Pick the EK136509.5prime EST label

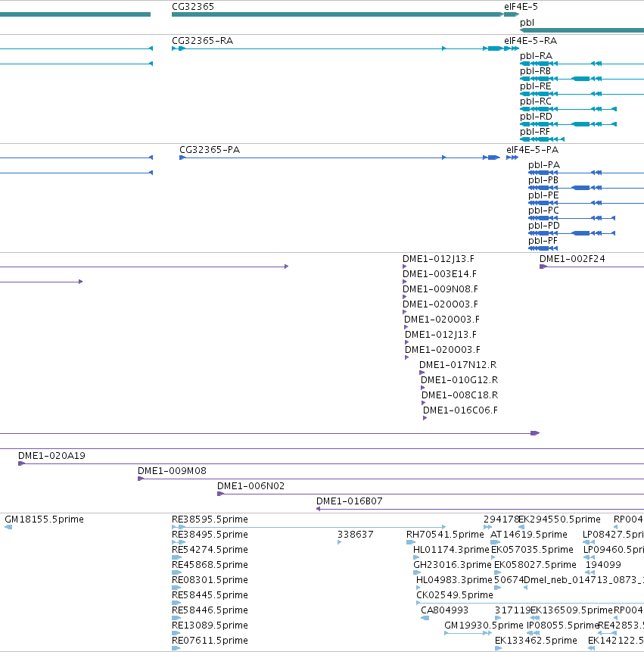pos(571,610)
